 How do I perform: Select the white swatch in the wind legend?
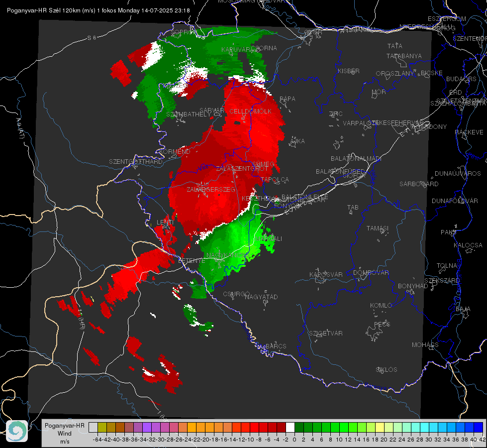(290, 427)
